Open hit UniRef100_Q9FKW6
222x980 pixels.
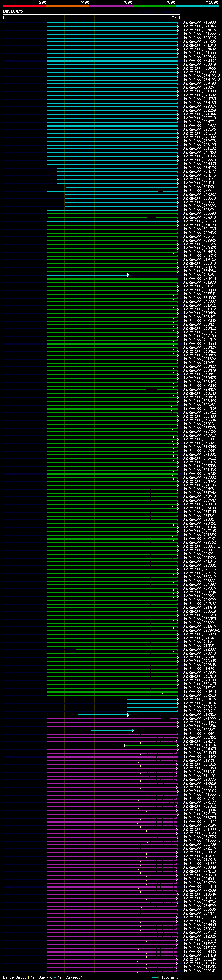pos(199,41)
